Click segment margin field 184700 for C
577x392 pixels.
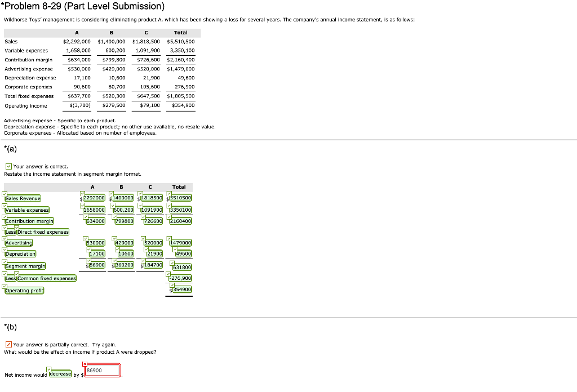click(153, 265)
